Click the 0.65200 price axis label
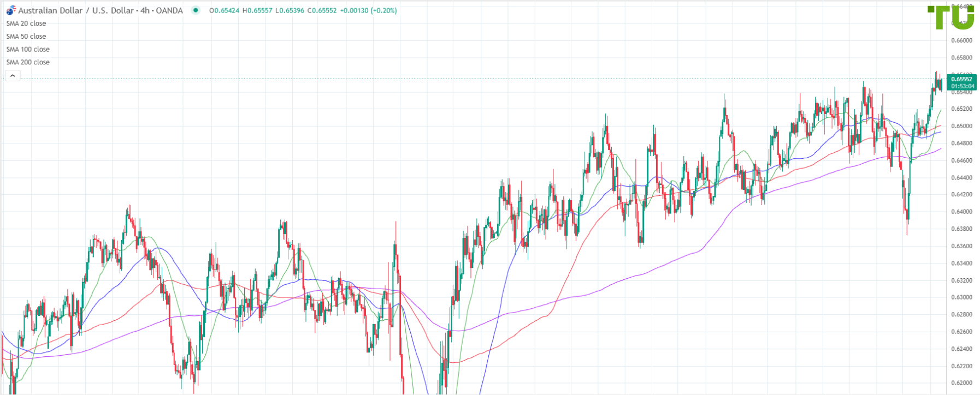This screenshot has width=980, height=395. pos(962,109)
